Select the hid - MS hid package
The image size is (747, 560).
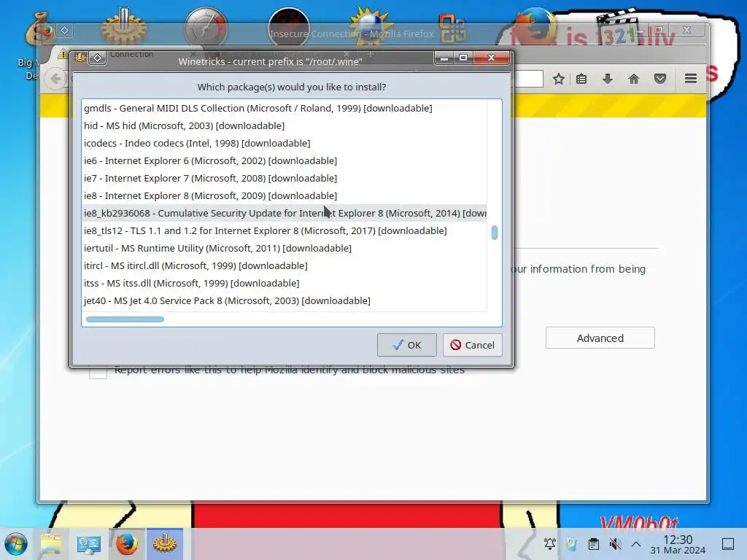[x=285, y=125]
